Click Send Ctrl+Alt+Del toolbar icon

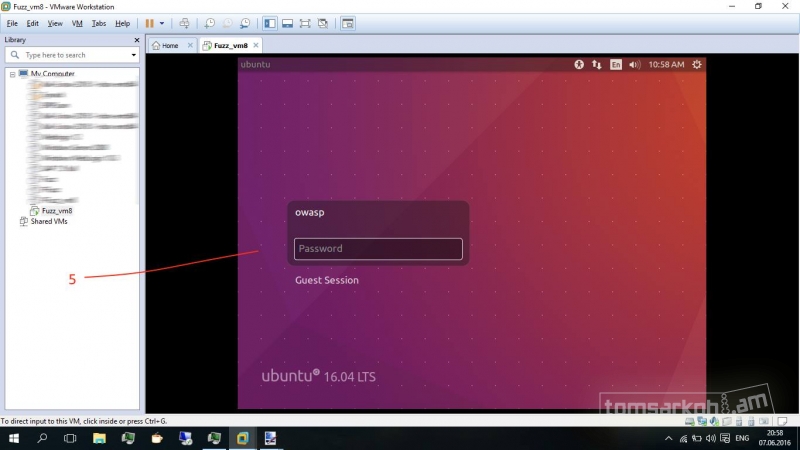click(184, 23)
